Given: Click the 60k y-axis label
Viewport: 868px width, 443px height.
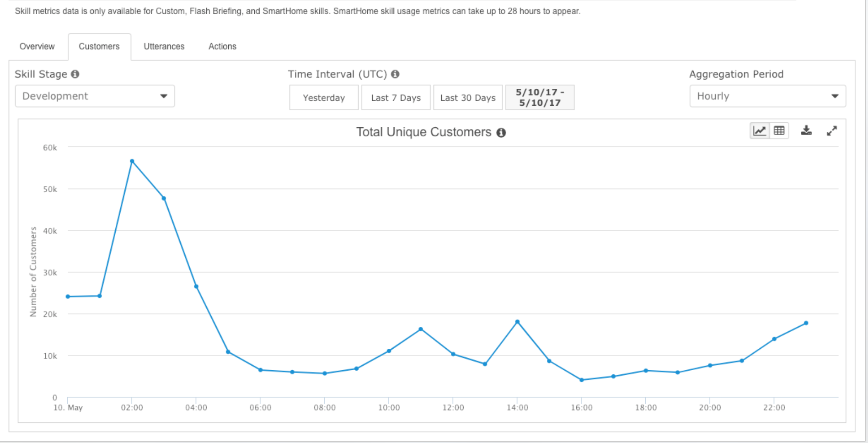Looking at the screenshot, I should click(x=50, y=147).
